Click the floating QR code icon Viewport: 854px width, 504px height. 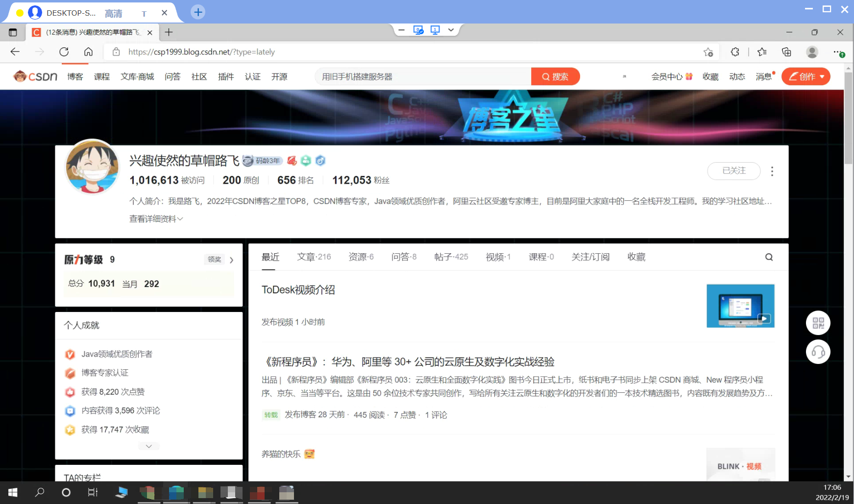818,323
